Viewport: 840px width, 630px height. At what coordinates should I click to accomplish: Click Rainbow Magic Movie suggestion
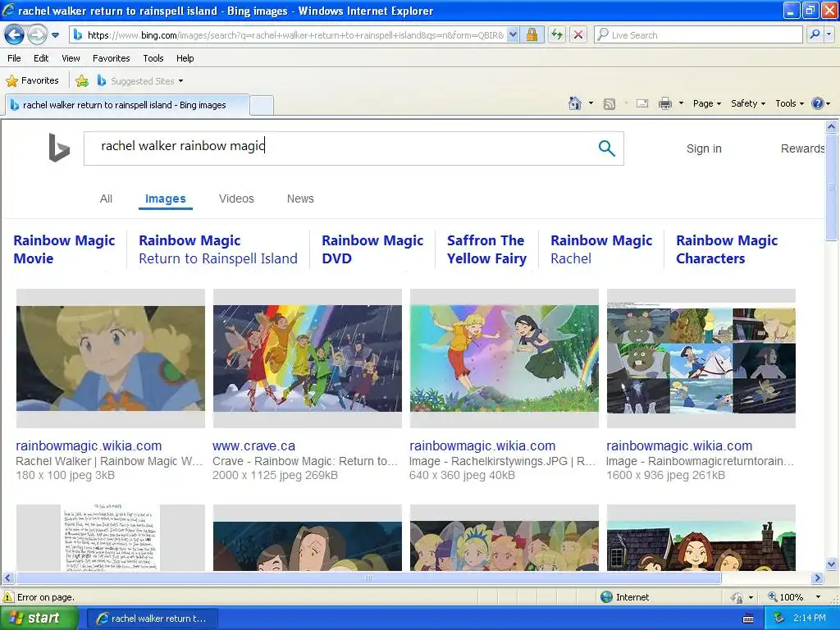point(64,249)
